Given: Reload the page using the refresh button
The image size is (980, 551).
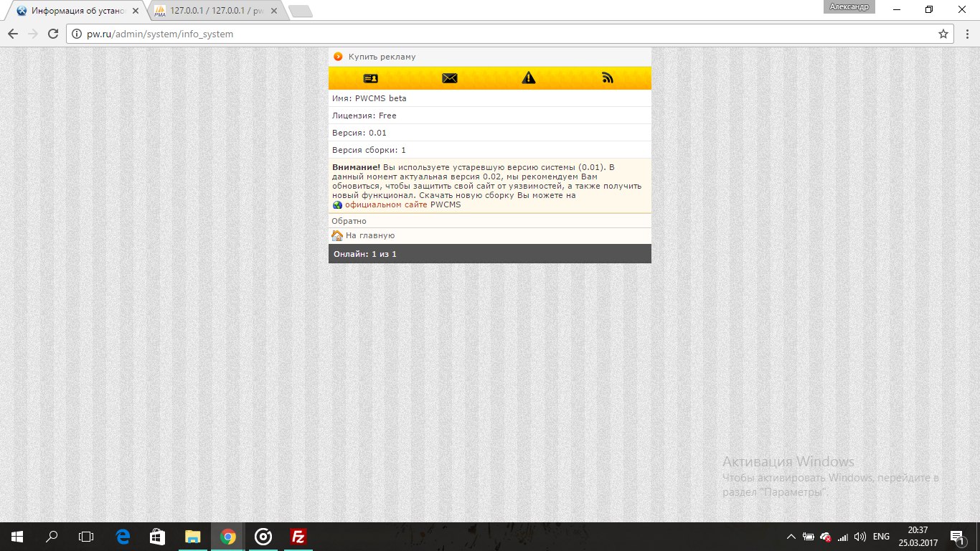Looking at the screenshot, I should point(52,34).
